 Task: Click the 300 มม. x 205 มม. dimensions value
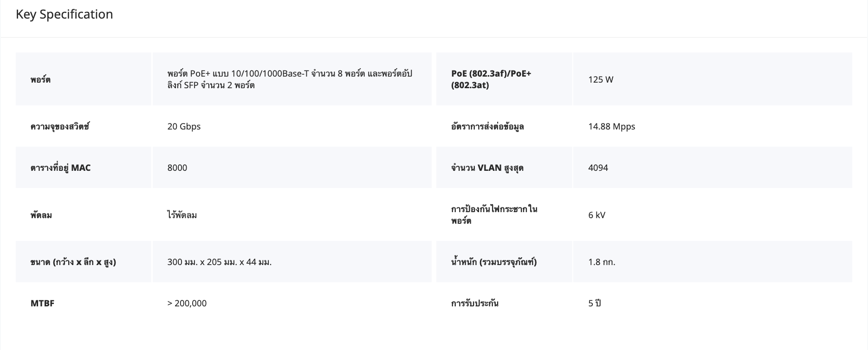click(x=219, y=262)
